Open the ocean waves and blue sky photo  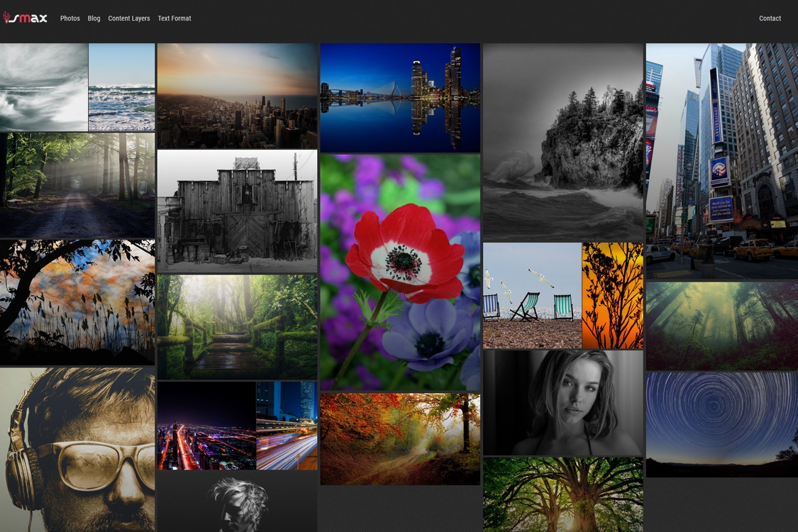coord(121,87)
